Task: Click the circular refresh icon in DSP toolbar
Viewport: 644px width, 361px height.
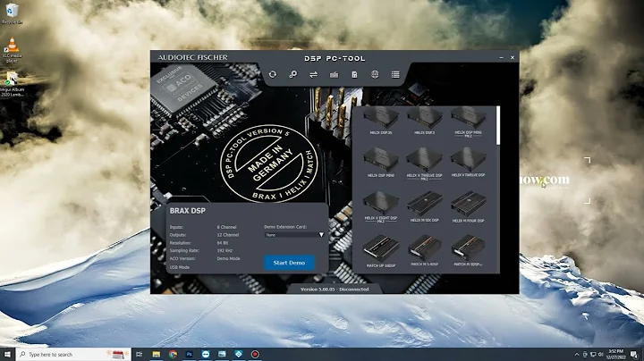Action: (x=272, y=74)
